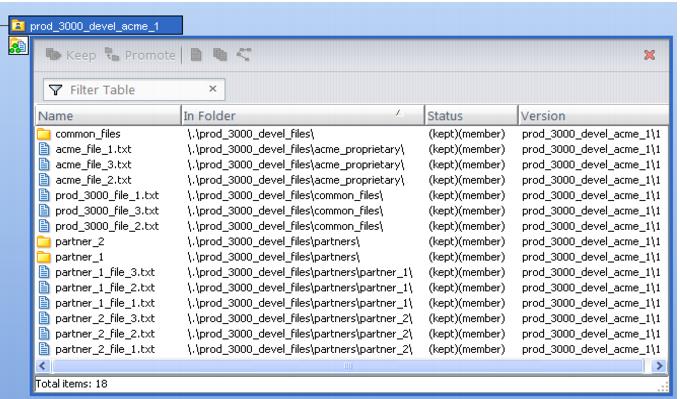
Task: Clear the Filter Table field with the x
Action: pyautogui.click(x=212, y=89)
